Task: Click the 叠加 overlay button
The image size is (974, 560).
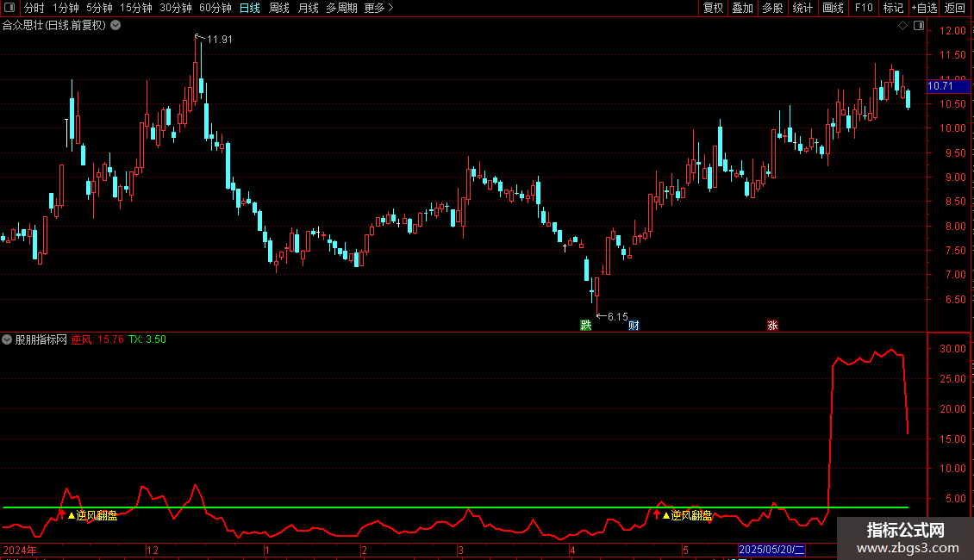Action: click(x=743, y=8)
